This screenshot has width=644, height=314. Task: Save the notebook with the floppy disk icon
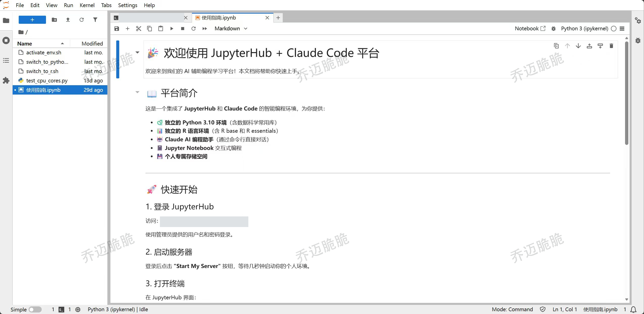[116, 29]
